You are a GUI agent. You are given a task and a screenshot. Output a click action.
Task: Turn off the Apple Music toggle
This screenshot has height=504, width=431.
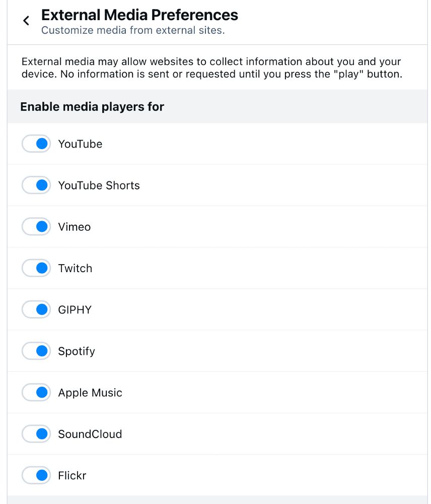pyautogui.click(x=36, y=393)
